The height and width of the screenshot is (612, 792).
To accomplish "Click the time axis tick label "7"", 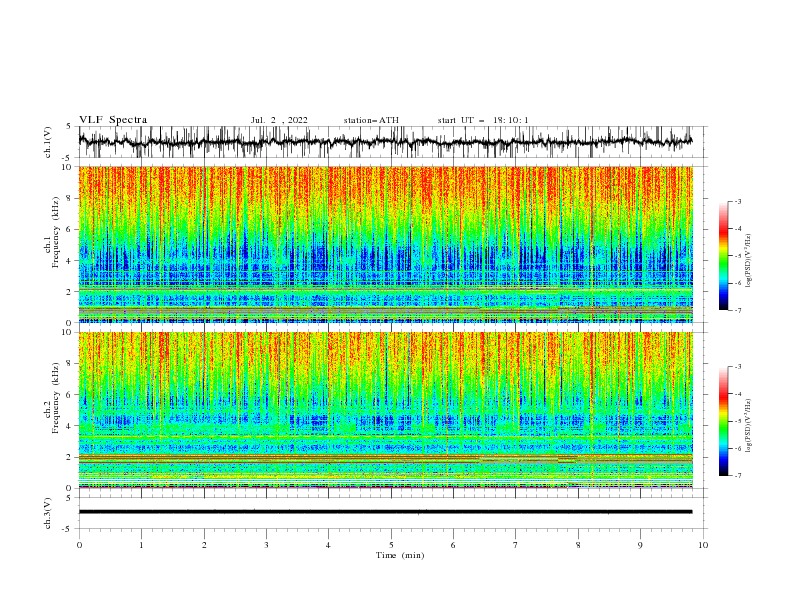I will point(516,545).
